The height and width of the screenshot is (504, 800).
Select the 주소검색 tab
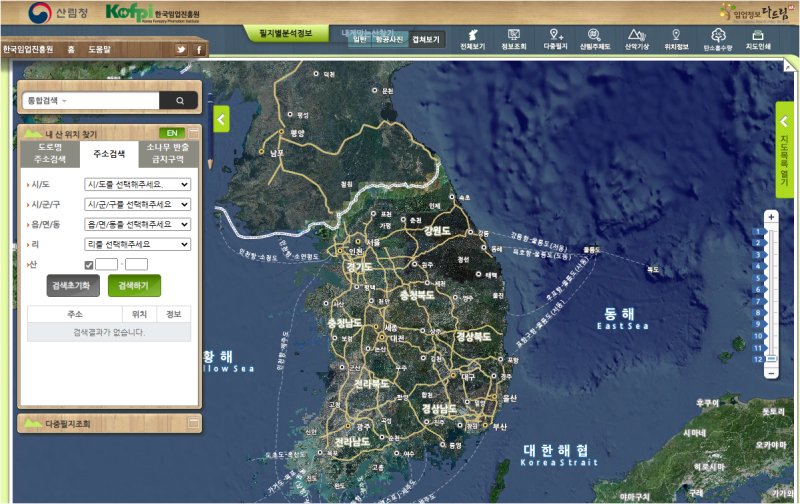coord(109,154)
